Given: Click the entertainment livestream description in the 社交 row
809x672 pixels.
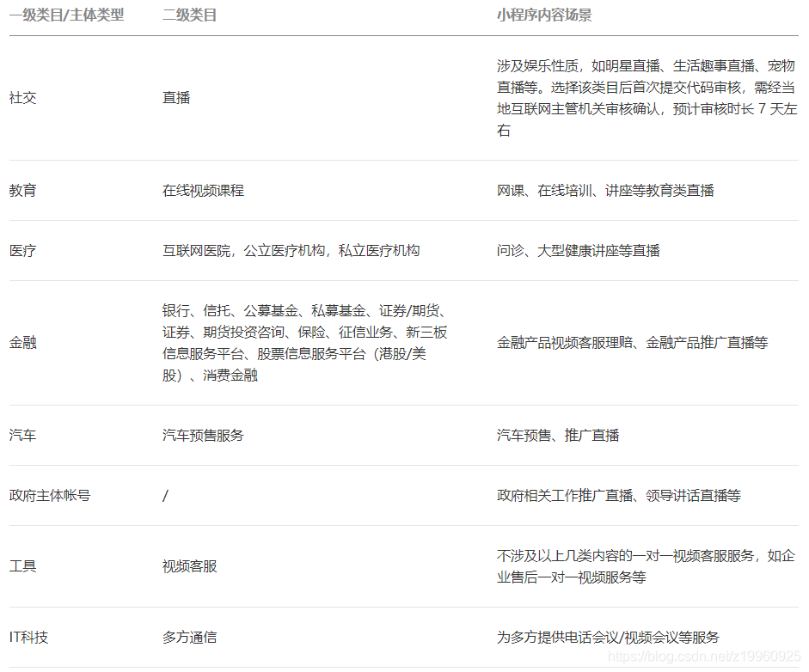Looking at the screenshot, I should click(647, 98).
